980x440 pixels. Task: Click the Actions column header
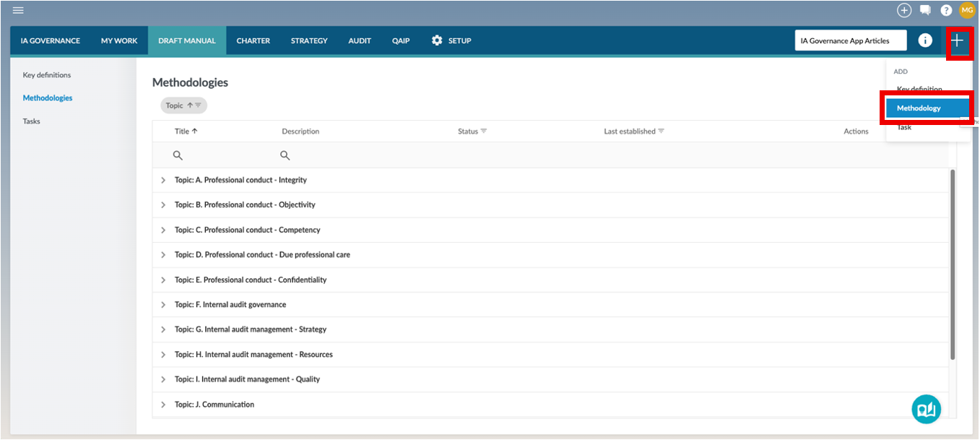[x=857, y=131]
